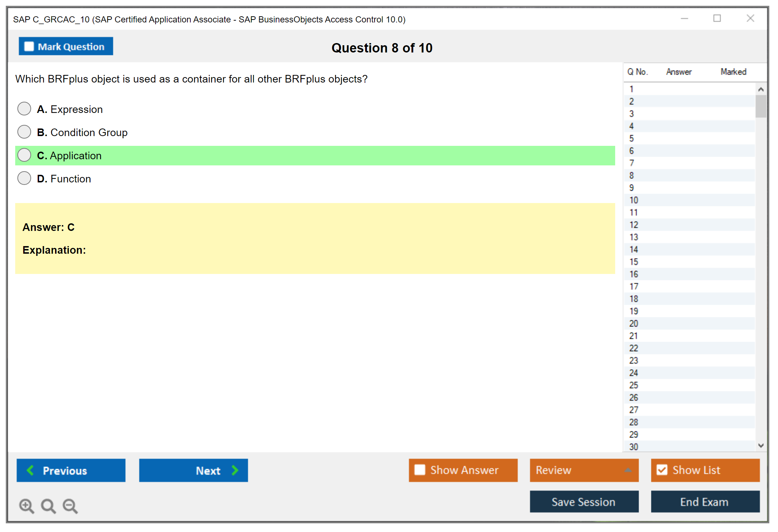This screenshot has height=532, width=778.
Task: Jump to question 15 in list
Action: (634, 262)
